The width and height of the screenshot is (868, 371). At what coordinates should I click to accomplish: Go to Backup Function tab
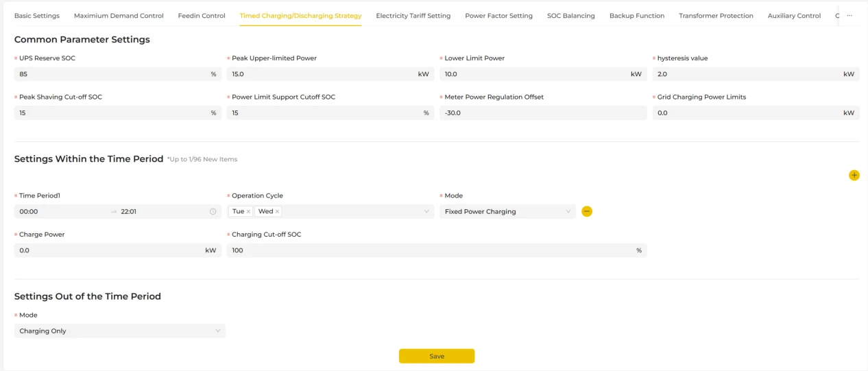pos(637,16)
